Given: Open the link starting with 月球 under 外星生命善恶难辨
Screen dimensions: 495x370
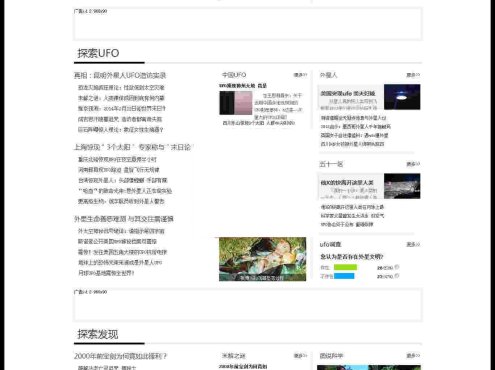Looking at the screenshot, I should tap(106, 273).
